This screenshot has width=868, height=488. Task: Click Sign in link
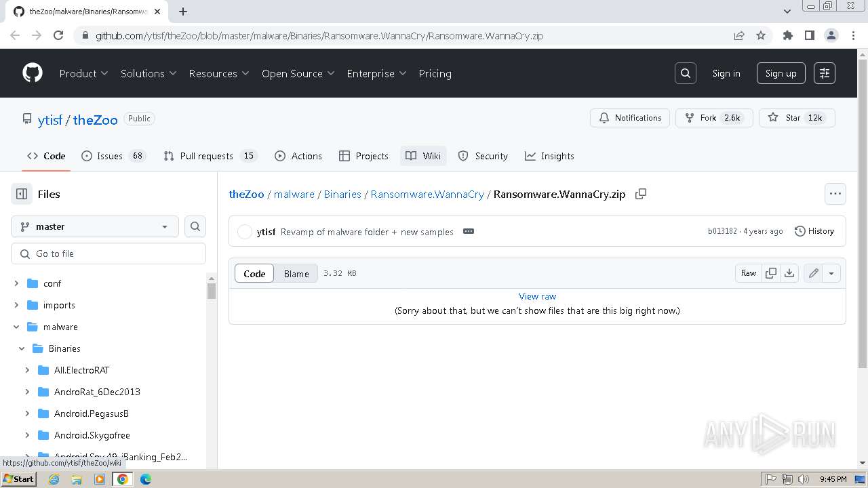[x=726, y=73]
